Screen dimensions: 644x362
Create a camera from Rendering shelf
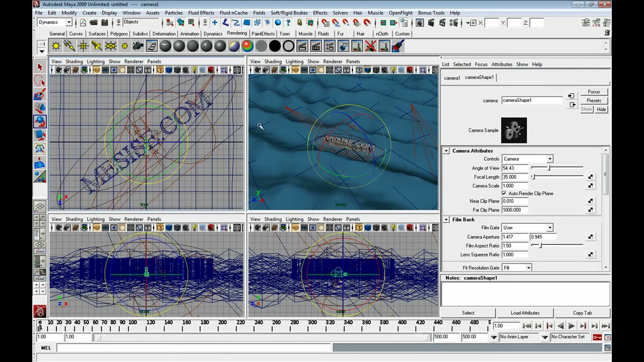[138, 46]
